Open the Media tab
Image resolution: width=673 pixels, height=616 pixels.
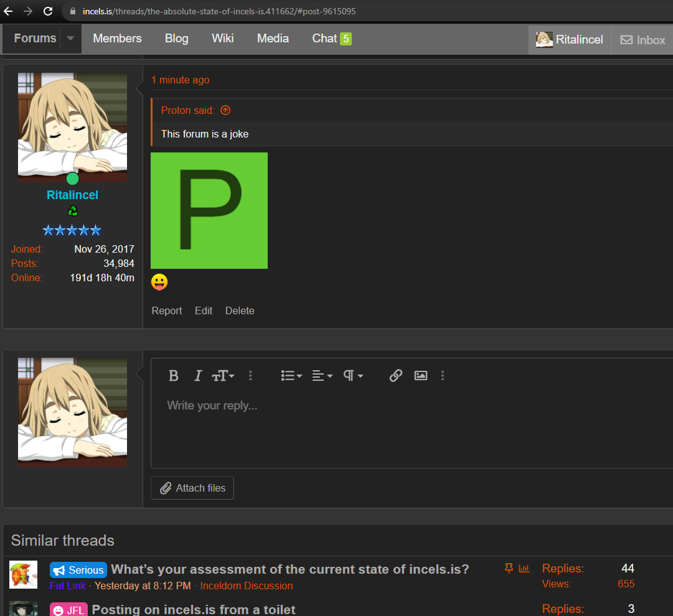[x=273, y=38]
